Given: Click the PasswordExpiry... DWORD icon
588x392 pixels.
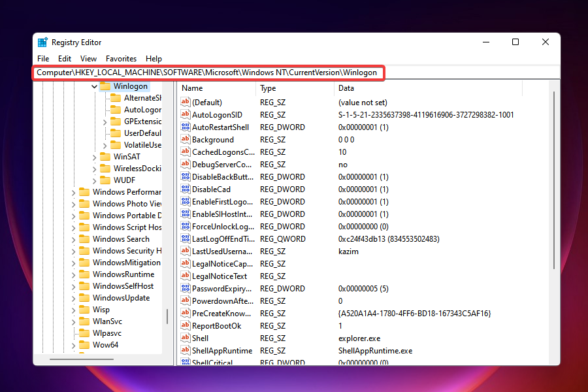Looking at the screenshot, I should [x=186, y=288].
